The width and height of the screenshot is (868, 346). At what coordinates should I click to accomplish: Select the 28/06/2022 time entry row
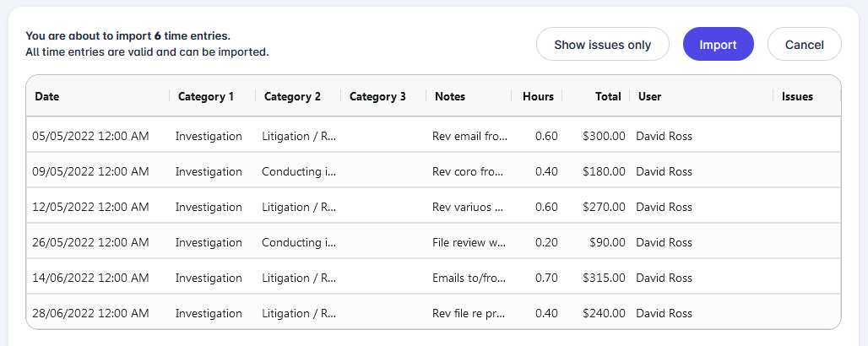(x=90, y=313)
